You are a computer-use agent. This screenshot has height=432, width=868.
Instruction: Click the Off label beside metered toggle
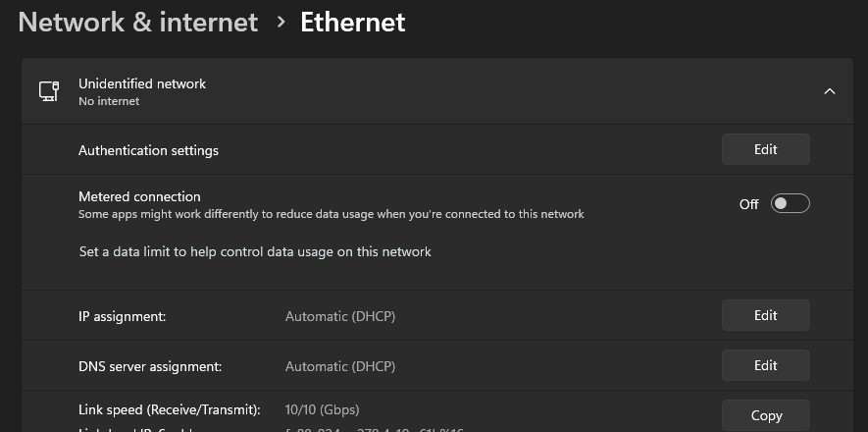(x=748, y=204)
